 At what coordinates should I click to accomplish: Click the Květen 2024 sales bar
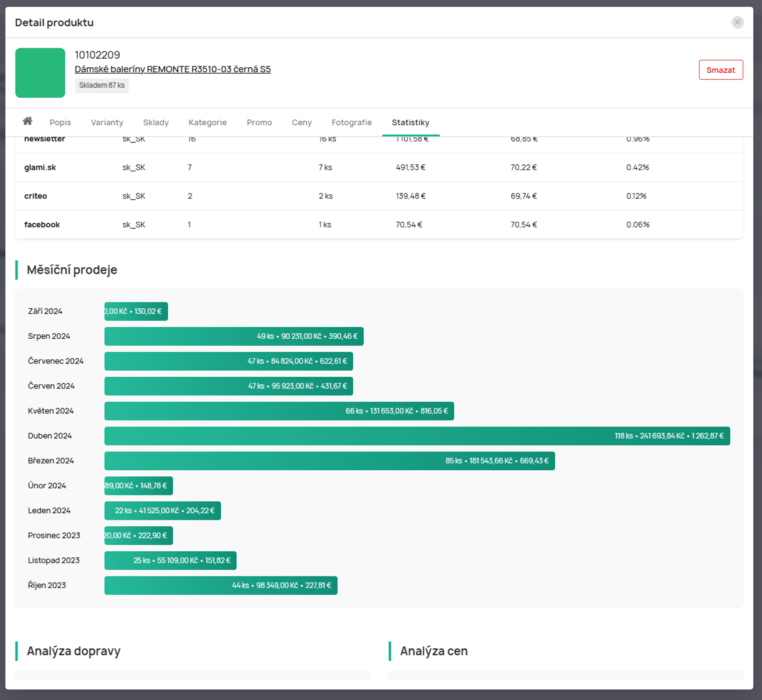coord(279,411)
